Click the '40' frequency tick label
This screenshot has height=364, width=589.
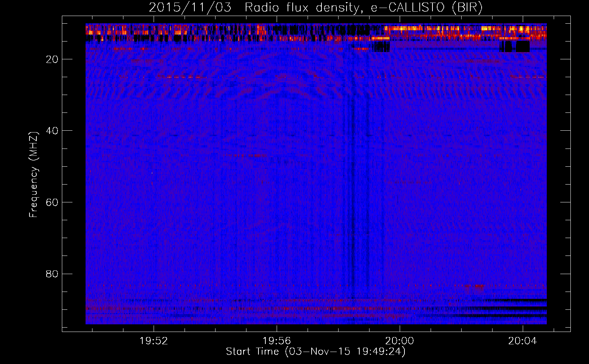[x=52, y=131]
